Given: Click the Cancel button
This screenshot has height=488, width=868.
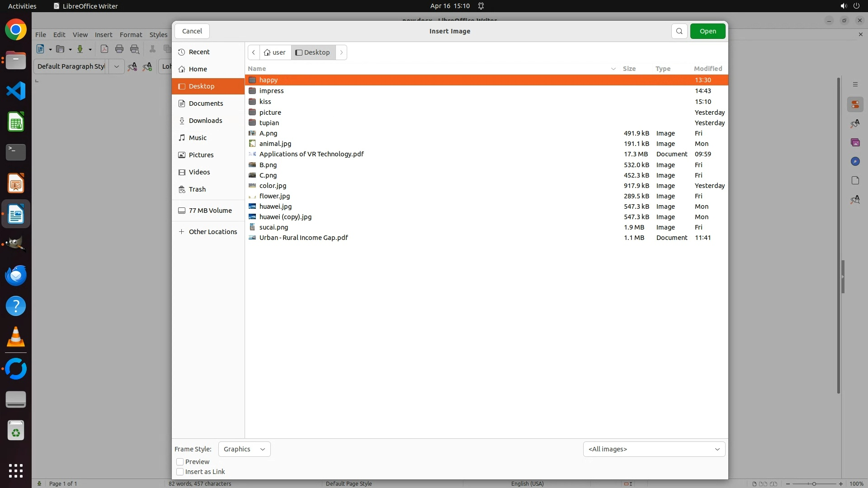Looking at the screenshot, I should tap(192, 31).
